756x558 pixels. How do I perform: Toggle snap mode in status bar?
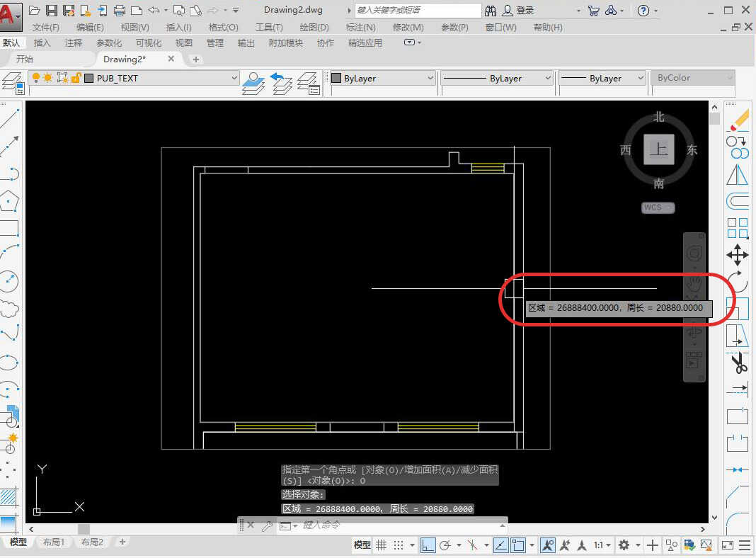[399, 545]
